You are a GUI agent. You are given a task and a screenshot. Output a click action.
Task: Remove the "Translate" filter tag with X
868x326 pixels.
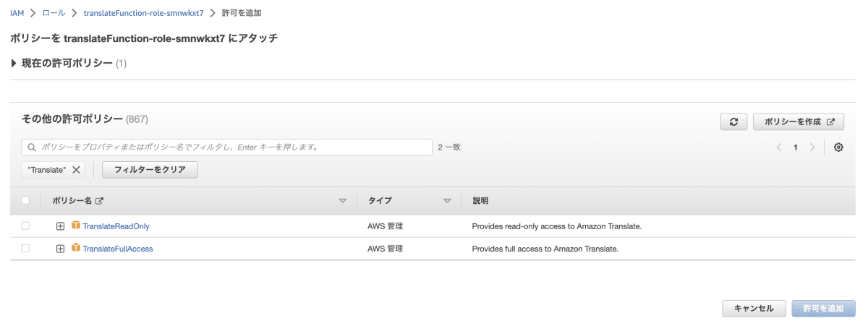pos(76,170)
